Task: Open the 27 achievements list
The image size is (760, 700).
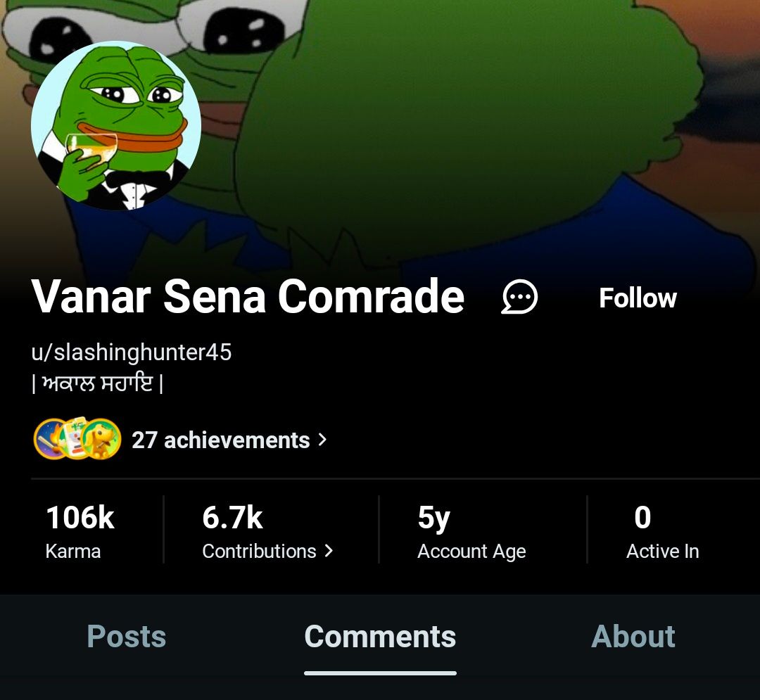Action: click(x=229, y=440)
